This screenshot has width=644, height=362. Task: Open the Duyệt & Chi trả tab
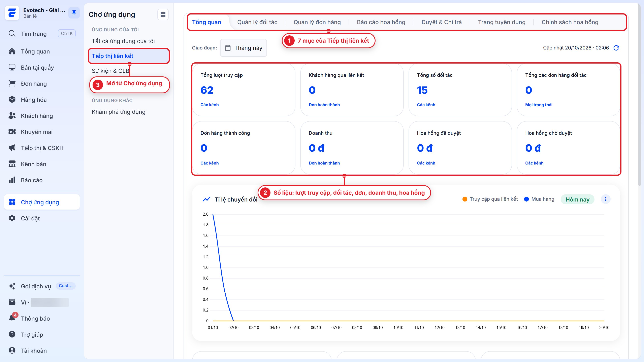tap(442, 22)
